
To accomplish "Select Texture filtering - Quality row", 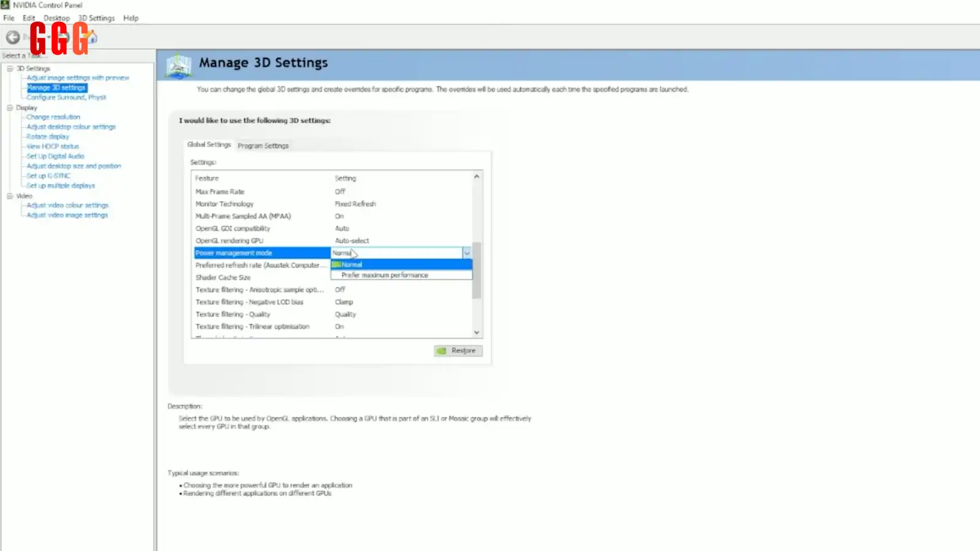I will coord(332,314).
